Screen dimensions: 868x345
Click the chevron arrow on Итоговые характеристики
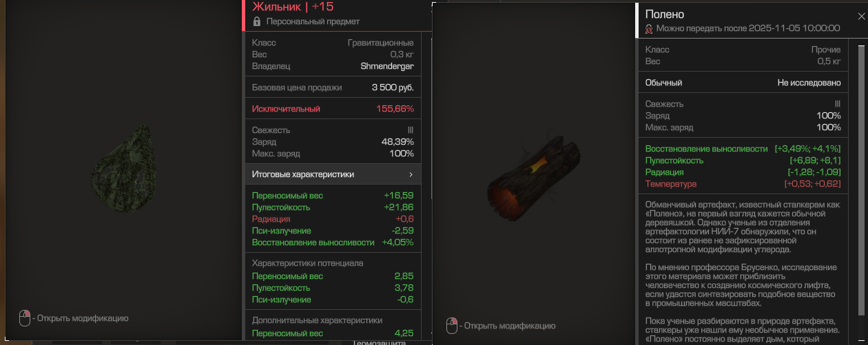pyautogui.click(x=411, y=175)
